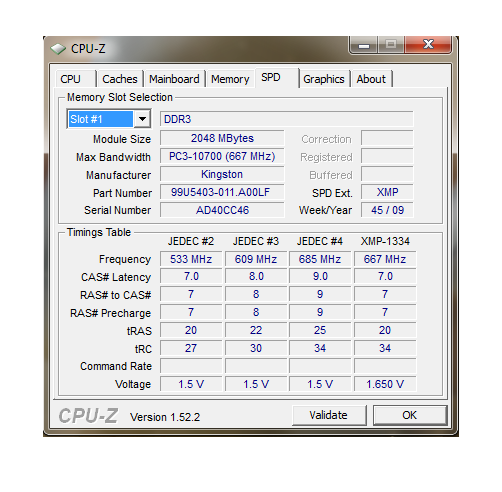Close the CPU-Z window
Viewport: 502px width, 492px height.
point(428,45)
